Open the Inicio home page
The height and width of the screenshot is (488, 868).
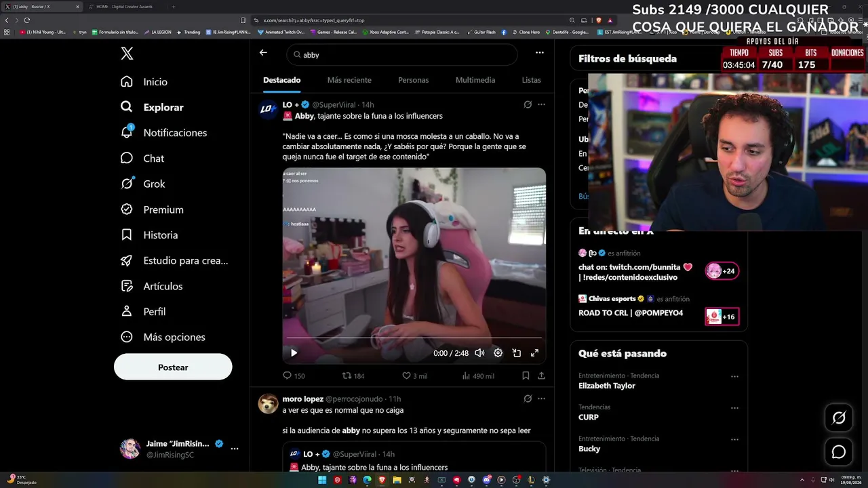coord(144,81)
